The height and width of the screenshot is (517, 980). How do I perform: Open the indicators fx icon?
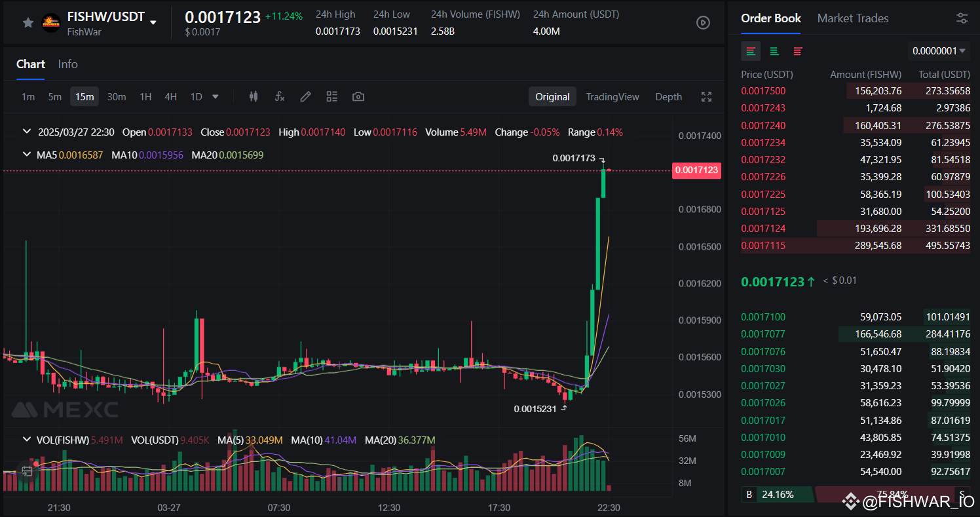click(x=280, y=96)
